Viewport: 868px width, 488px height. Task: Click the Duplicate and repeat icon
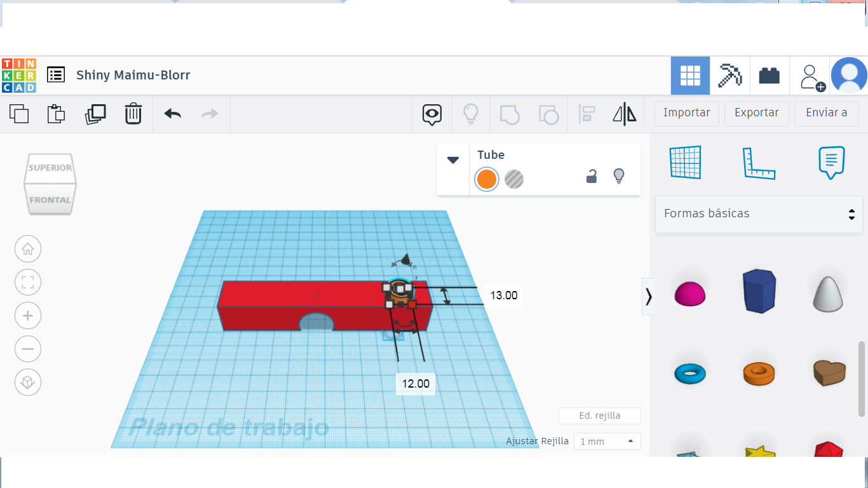tap(95, 114)
